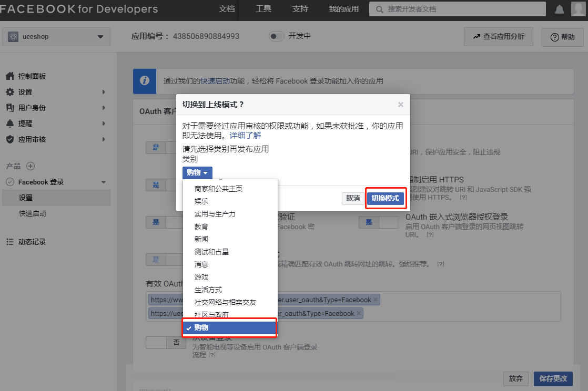Select 新闻 category option

pos(230,239)
